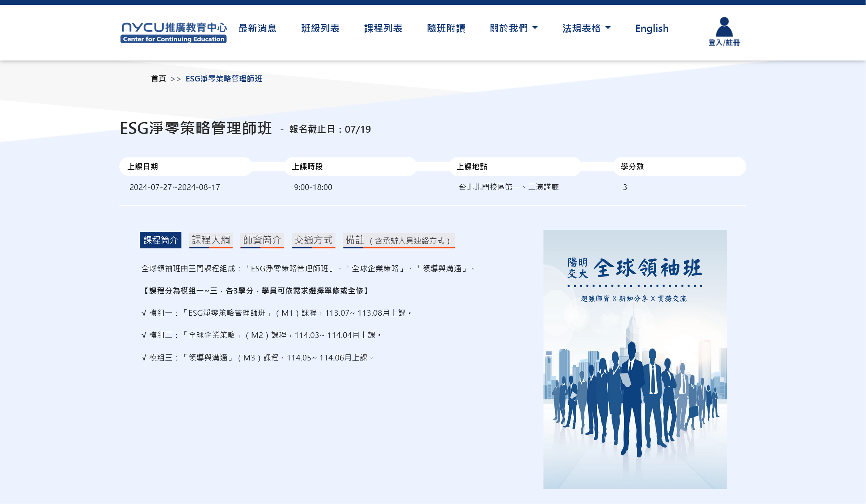Select the 課程簡介 tab
The width and height of the screenshot is (866, 504).
[x=160, y=240]
